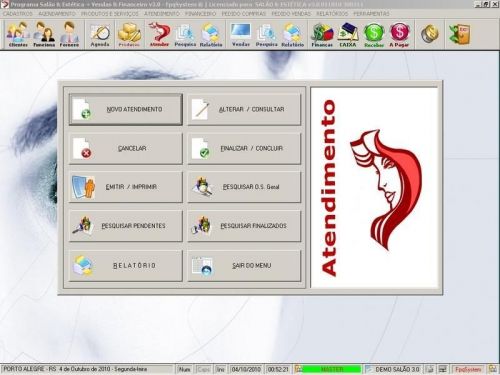Click the green Receber icon
This screenshot has height=375, width=500.
coord(374,34)
